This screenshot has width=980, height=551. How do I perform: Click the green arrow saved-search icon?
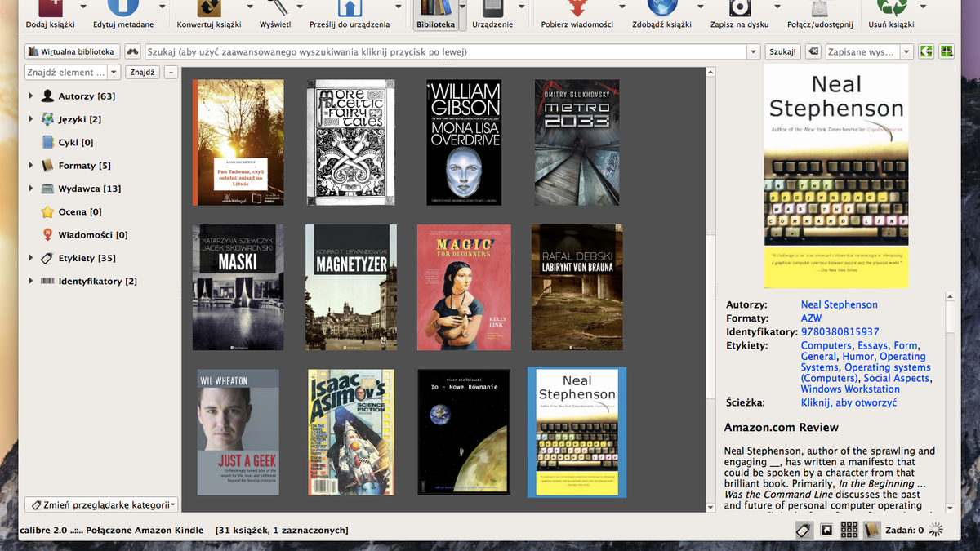point(925,51)
